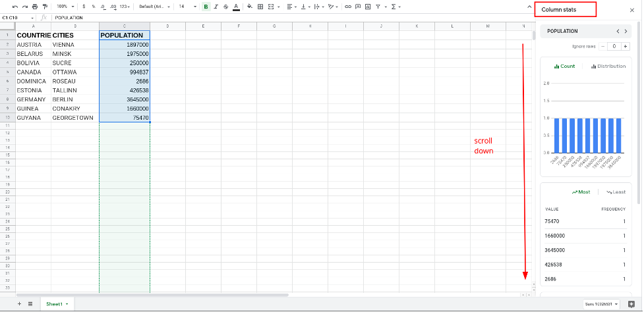644x312 pixels.
Task: Add a new sheet with plus
Action: point(19,304)
